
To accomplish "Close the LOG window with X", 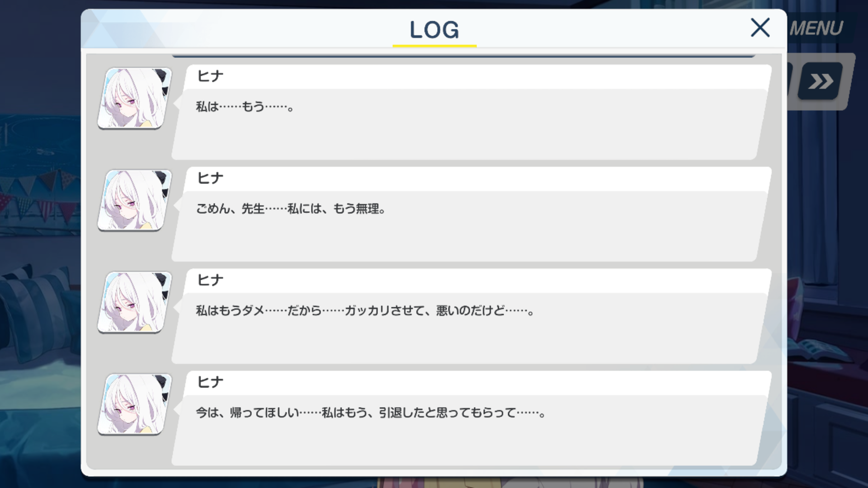I will 760,28.
